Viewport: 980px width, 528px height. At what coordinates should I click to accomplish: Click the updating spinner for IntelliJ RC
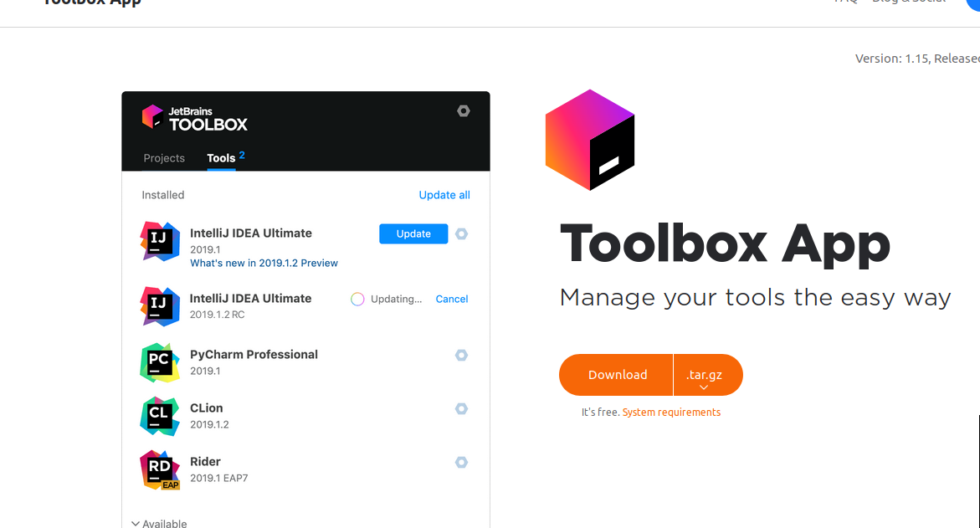(357, 300)
